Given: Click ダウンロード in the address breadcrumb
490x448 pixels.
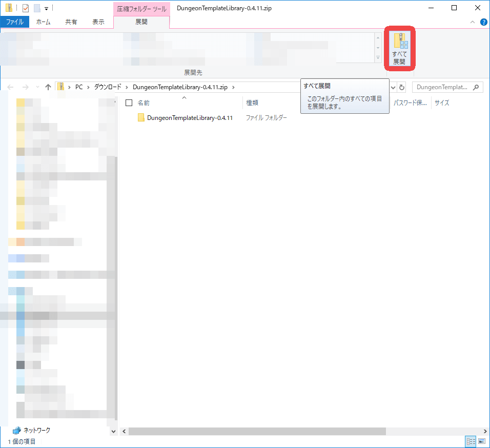Looking at the screenshot, I should click(x=108, y=87).
